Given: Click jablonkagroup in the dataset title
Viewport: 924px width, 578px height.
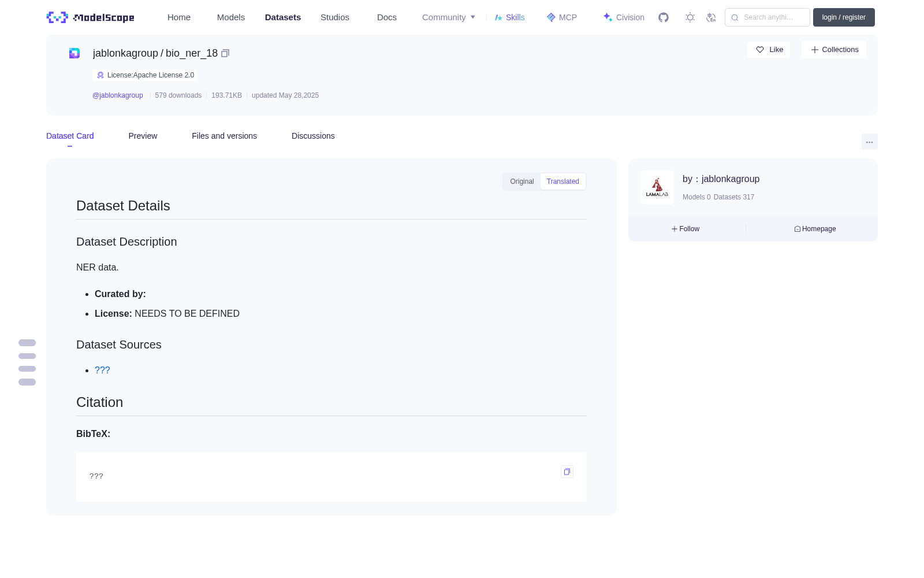Looking at the screenshot, I should (x=125, y=53).
